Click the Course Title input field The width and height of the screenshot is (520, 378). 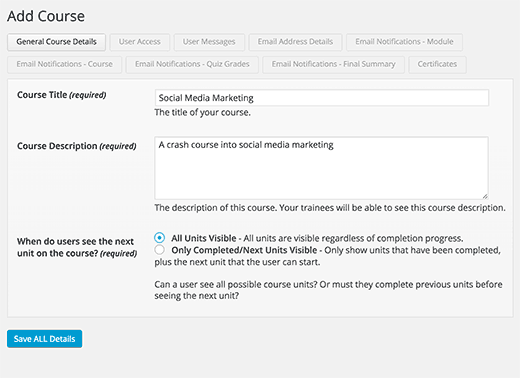[x=322, y=98]
